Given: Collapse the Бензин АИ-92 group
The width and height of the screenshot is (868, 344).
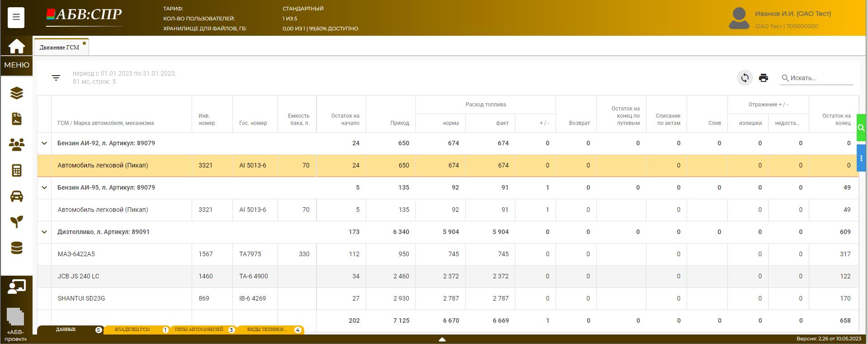Looking at the screenshot, I should pos(44,143).
